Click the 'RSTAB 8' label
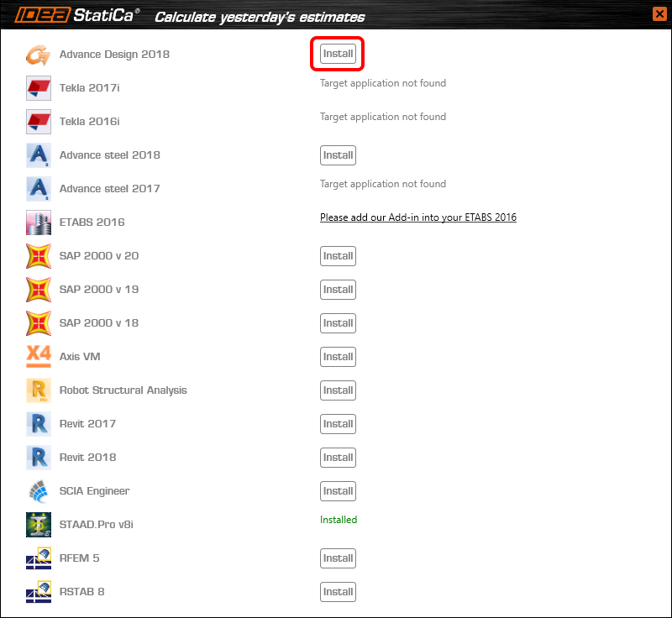The width and height of the screenshot is (672, 618). [x=81, y=591]
